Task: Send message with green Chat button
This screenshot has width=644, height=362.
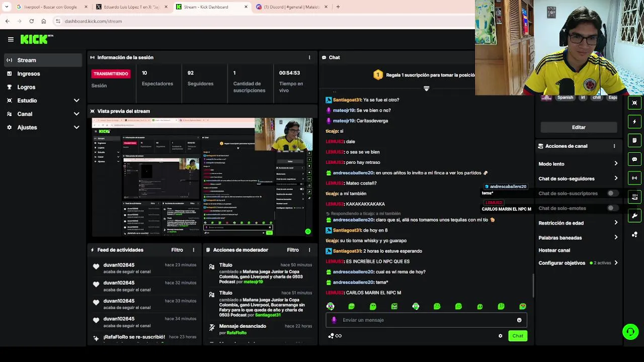Action: pos(518,336)
